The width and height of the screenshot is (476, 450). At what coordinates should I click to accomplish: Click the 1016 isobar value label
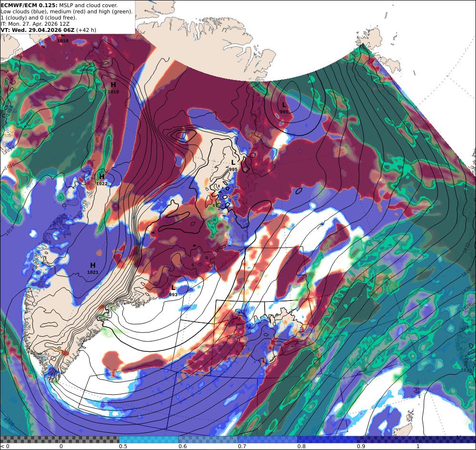point(9,166)
